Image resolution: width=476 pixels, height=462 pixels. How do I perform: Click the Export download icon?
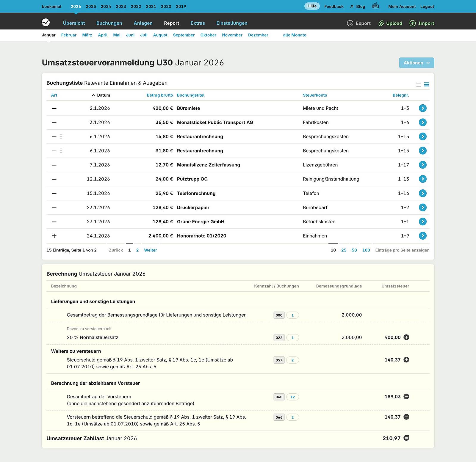pyautogui.click(x=350, y=23)
